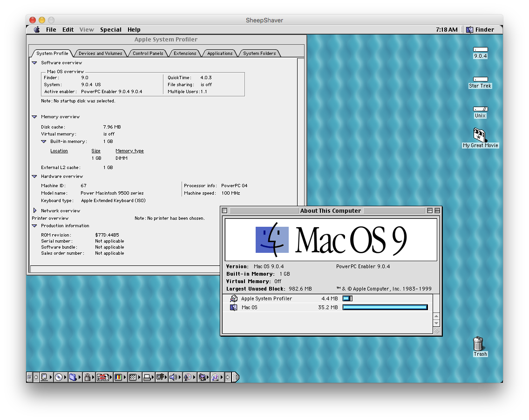Click the Size column header
The height and width of the screenshot is (420, 529).
96,151
